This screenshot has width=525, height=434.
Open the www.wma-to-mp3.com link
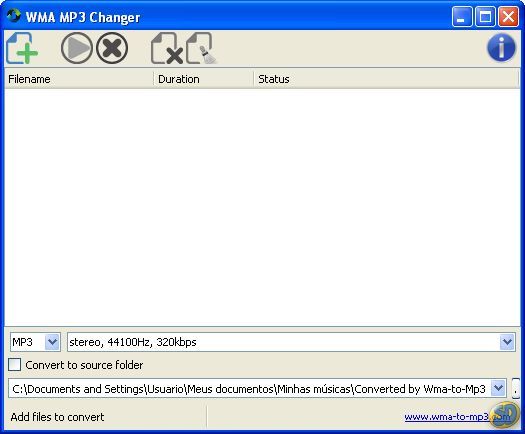(457, 417)
